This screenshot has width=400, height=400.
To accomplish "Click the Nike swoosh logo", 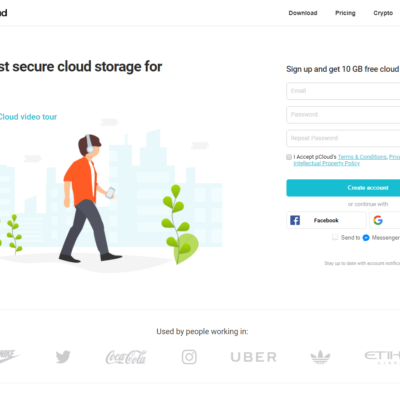I will [9, 356].
